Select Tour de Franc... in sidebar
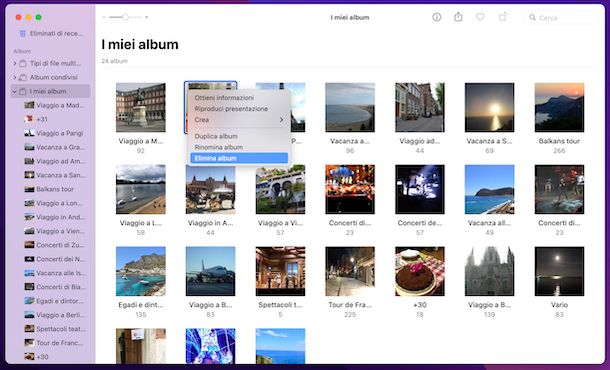Screen dimensions: 610x370 [54, 343]
